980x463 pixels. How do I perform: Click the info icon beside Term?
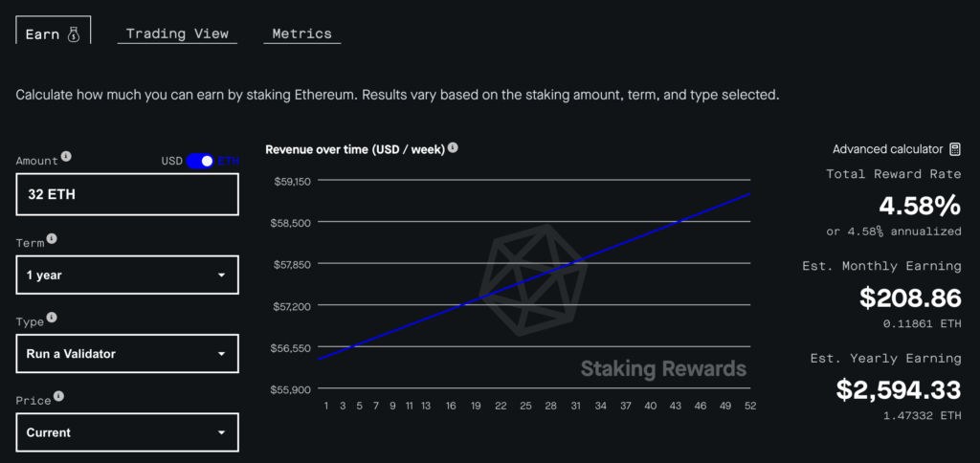pyautogui.click(x=52, y=239)
